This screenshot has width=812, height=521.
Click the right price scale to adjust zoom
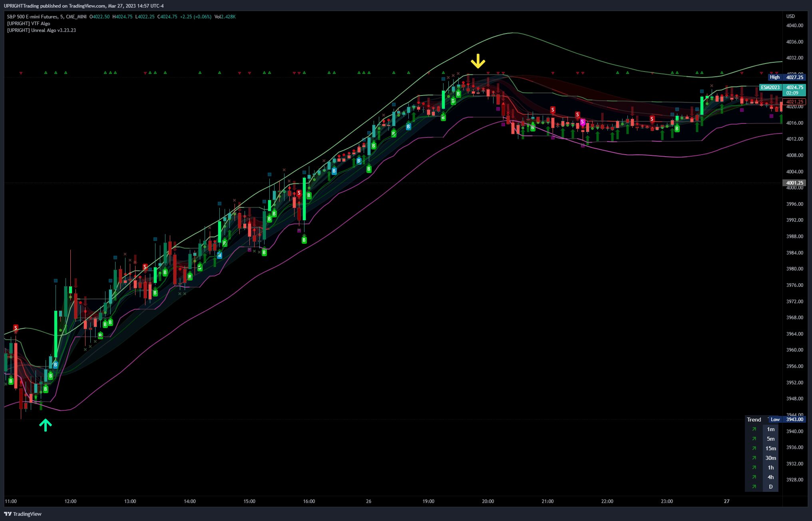pyautogui.click(x=794, y=260)
